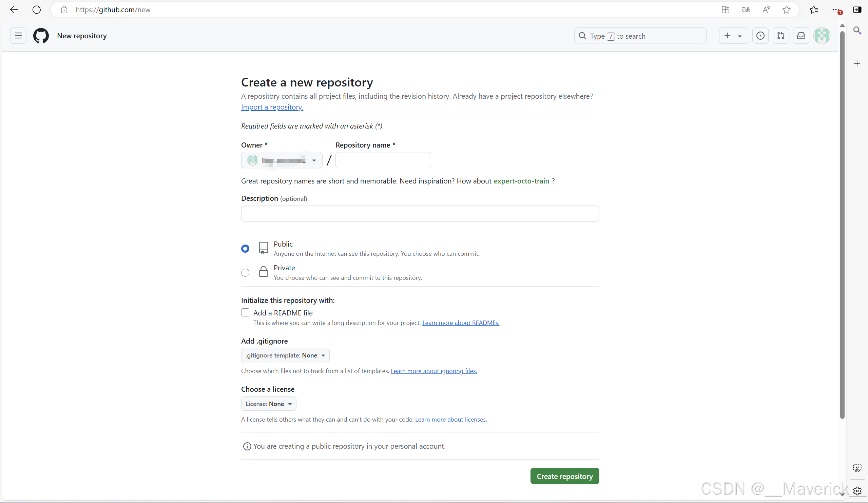Follow the Import a repository link

[272, 107]
